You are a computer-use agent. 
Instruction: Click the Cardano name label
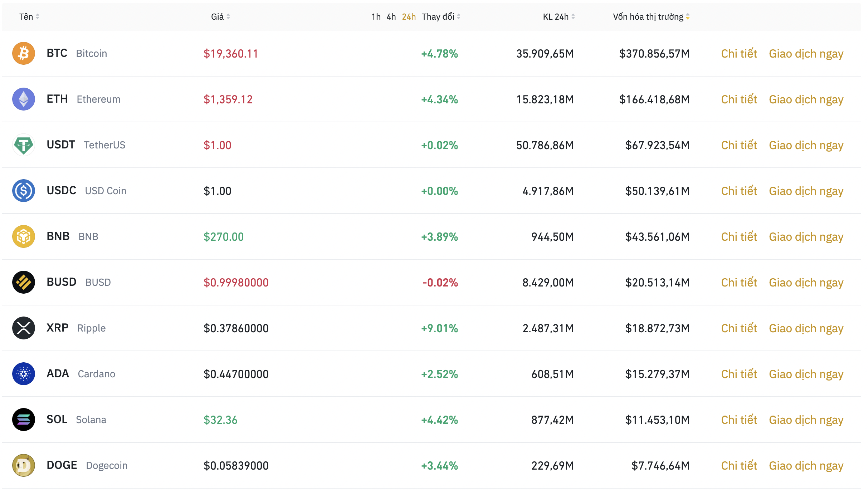(97, 374)
